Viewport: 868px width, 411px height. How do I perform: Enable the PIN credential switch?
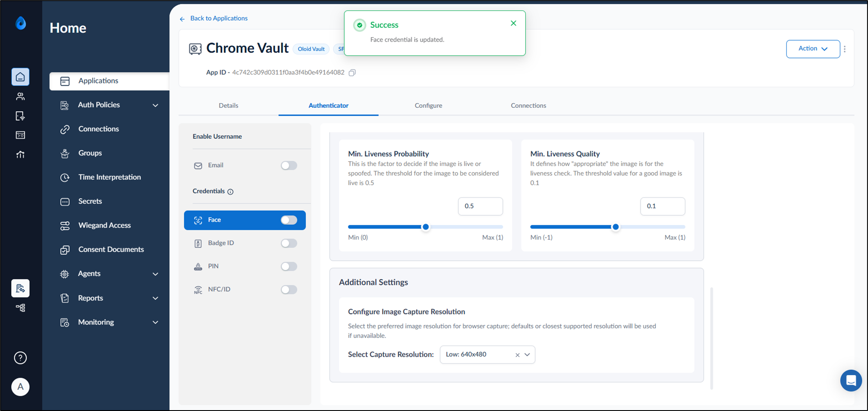289,266
